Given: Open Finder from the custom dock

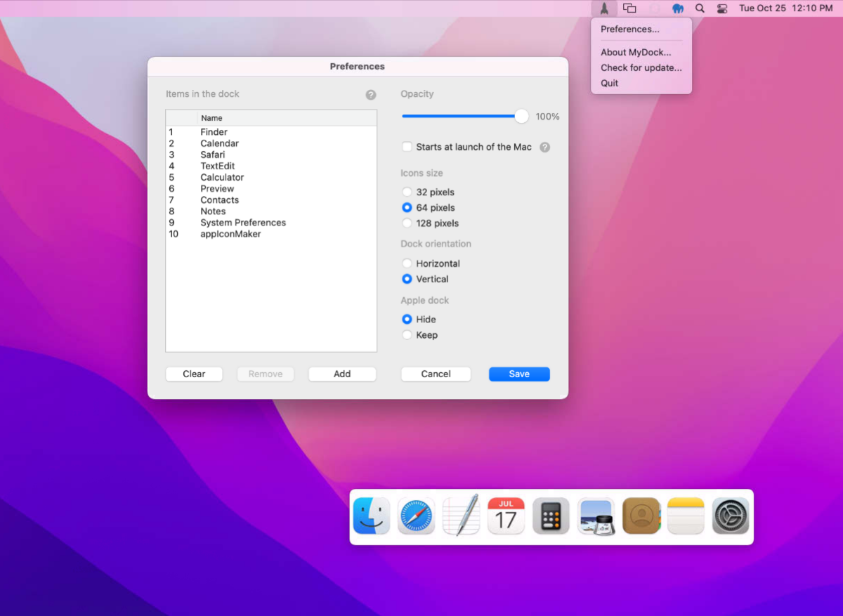Looking at the screenshot, I should pos(371,516).
